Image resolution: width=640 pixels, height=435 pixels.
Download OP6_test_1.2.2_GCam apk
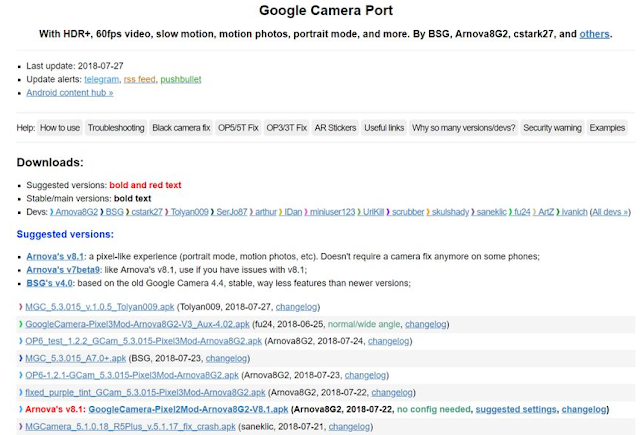(x=144, y=341)
